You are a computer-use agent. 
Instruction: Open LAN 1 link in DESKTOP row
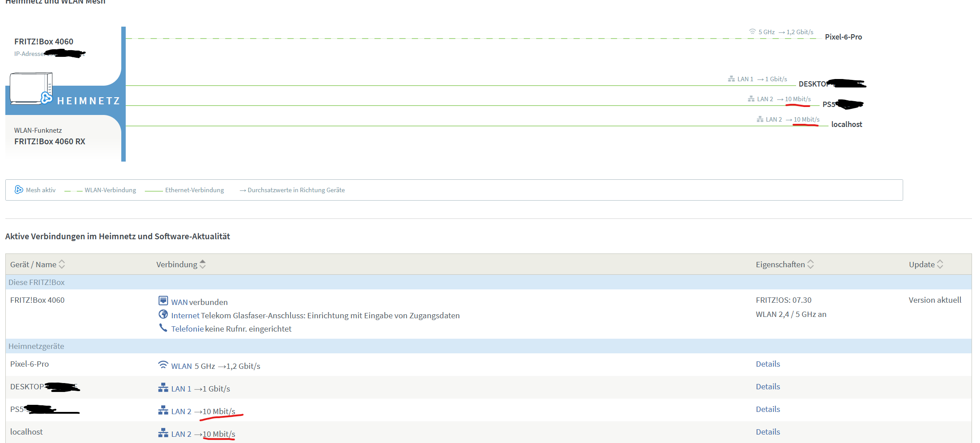tap(181, 389)
